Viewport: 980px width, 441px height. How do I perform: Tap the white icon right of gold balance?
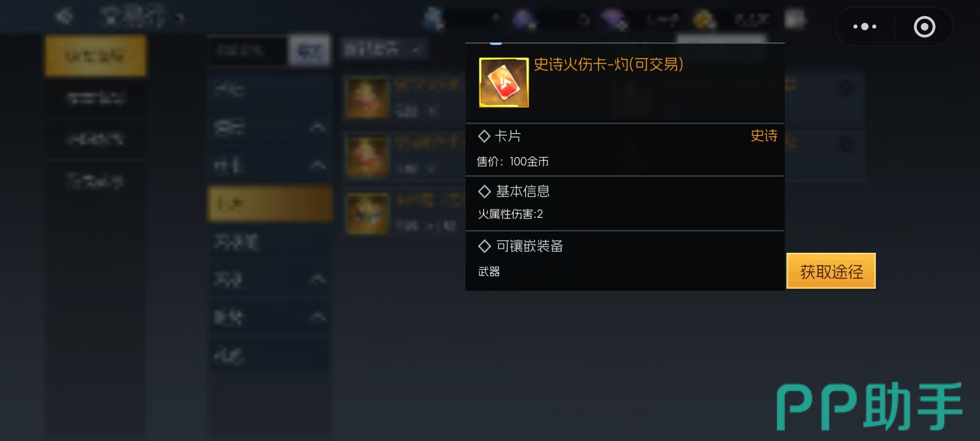(795, 19)
